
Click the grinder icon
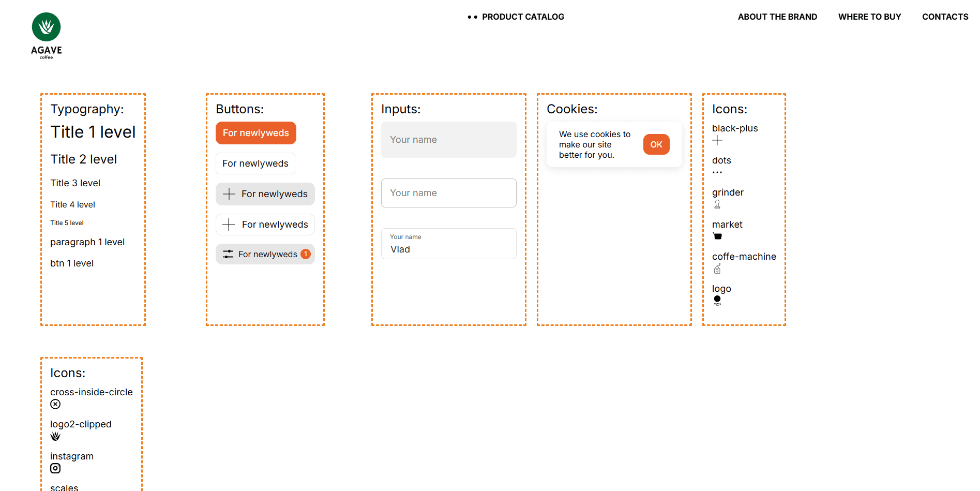[717, 204]
